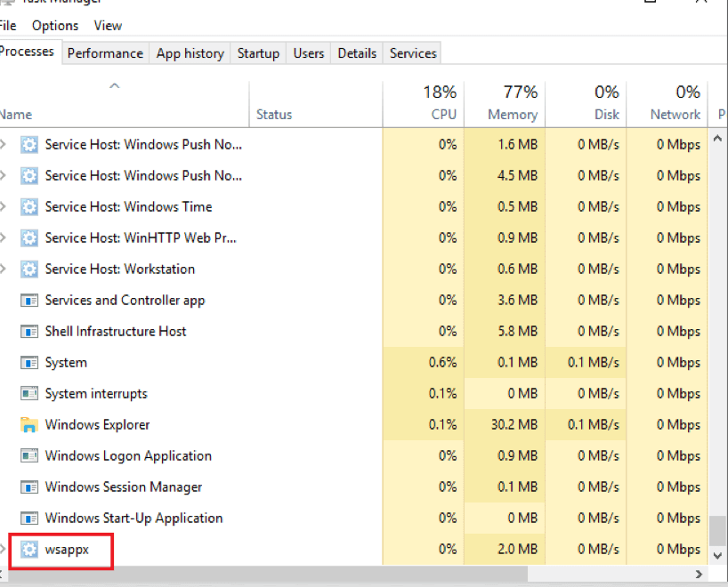Click the 0.6% CPU value for System

click(442, 362)
